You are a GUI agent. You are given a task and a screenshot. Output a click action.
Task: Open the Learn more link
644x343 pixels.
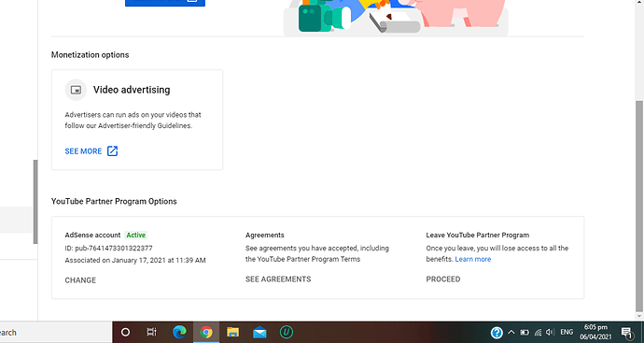pyautogui.click(x=472, y=259)
